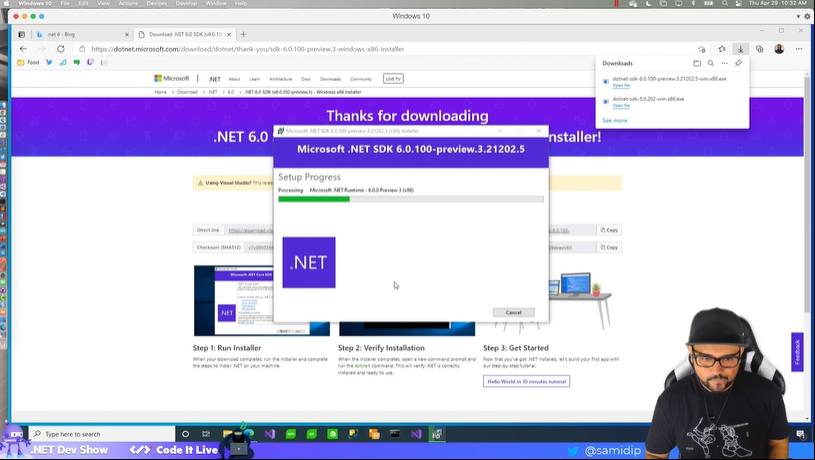Open Learn in .NET site navigation

tap(255, 79)
